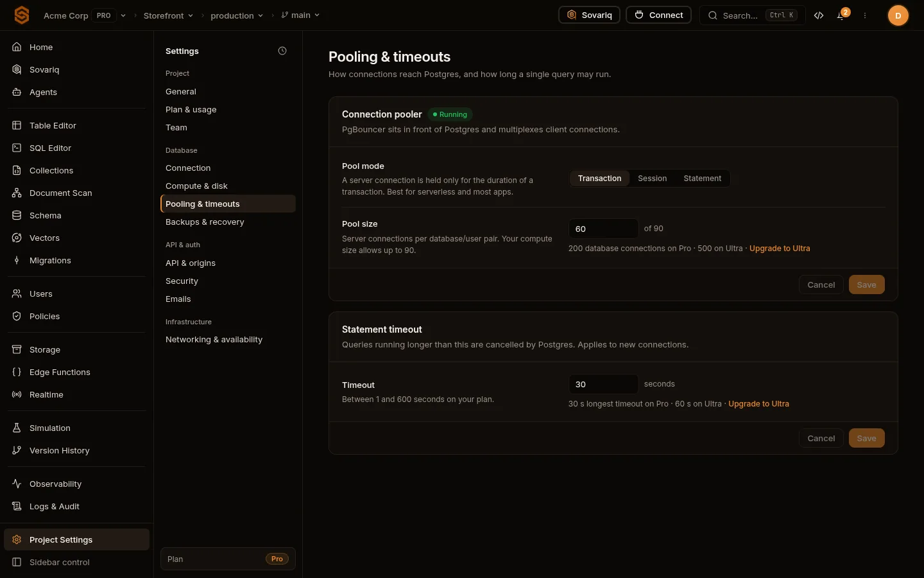Click the Sovariq logo in top-left corner
The image size is (924, 578).
coord(22,15)
